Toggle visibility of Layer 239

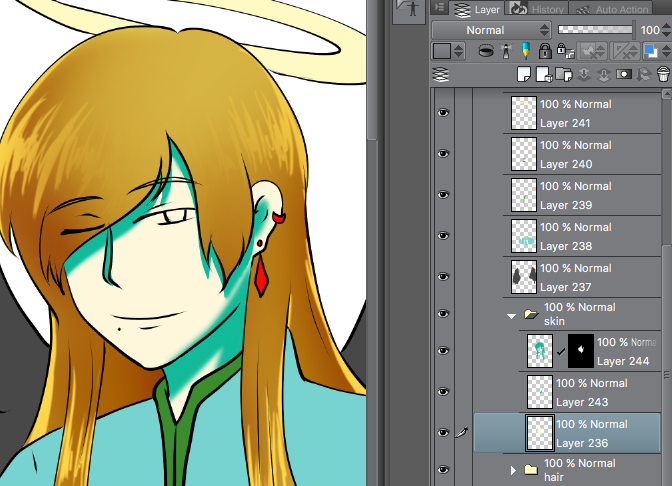[x=443, y=195]
